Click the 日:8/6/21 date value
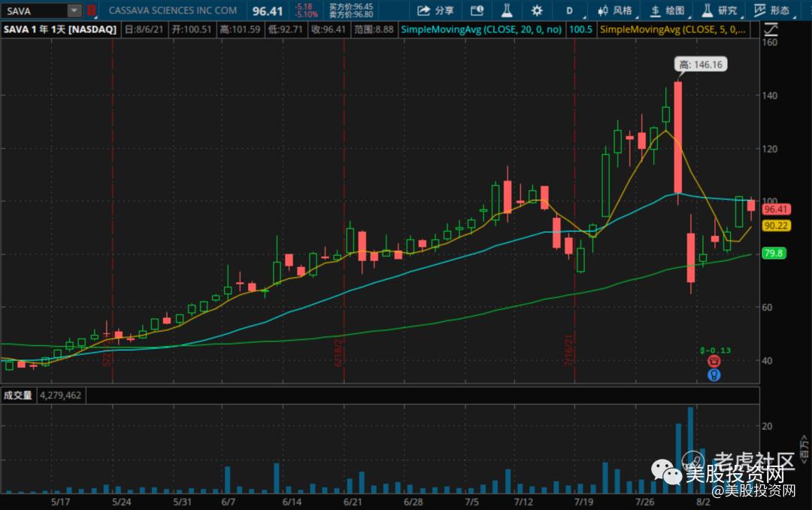Screen dimensions: 812x510 [x=144, y=29]
